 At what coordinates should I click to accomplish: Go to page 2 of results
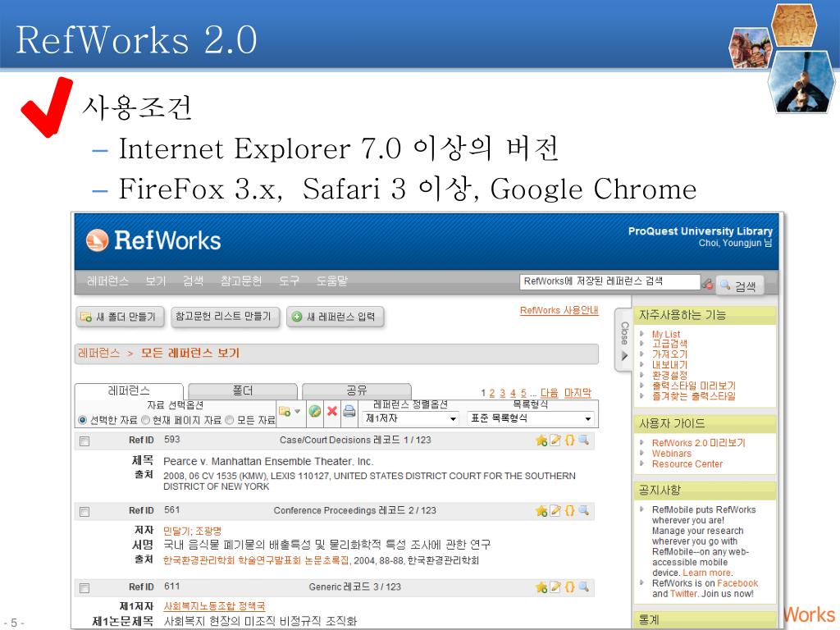(x=492, y=393)
